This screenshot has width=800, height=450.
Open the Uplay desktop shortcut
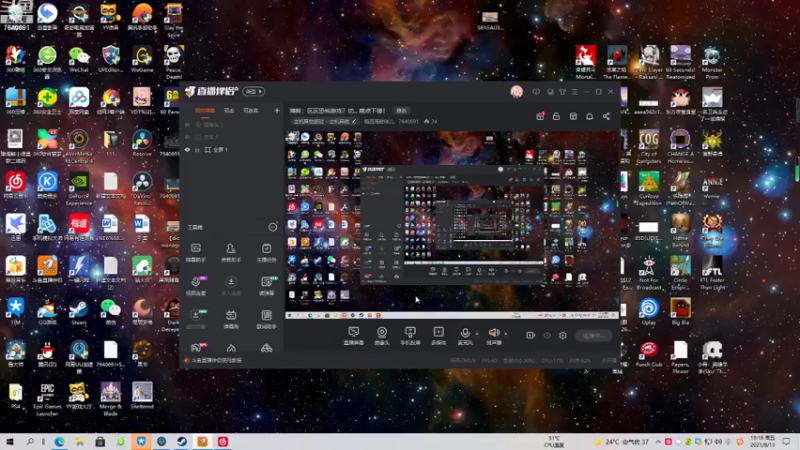(649, 312)
